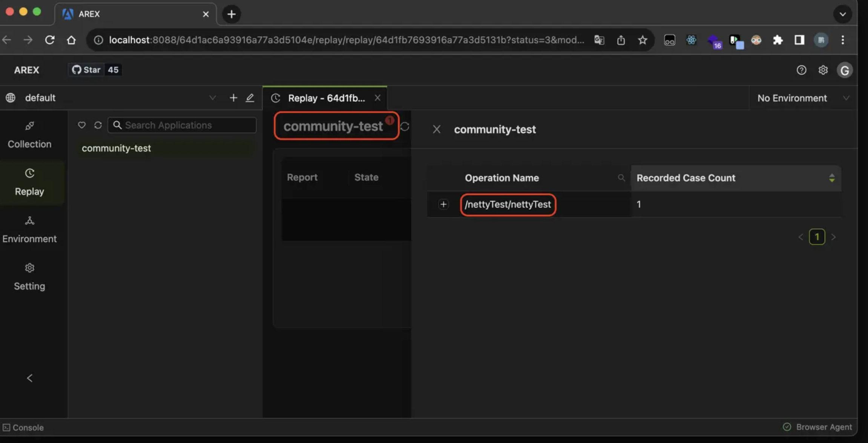
Task: Click the Operation Name column header
Action: coord(502,178)
